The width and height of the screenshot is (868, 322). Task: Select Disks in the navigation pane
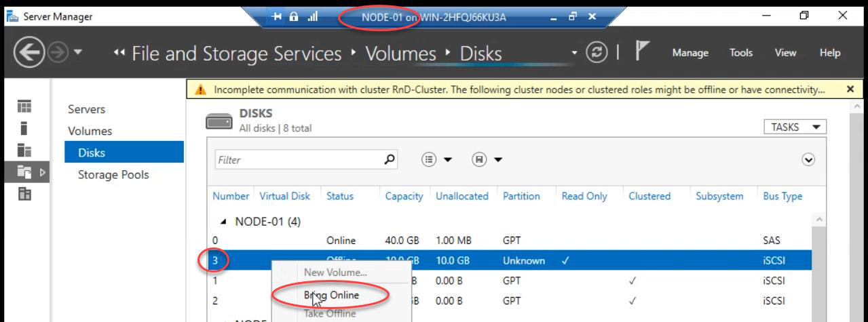coord(124,153)
